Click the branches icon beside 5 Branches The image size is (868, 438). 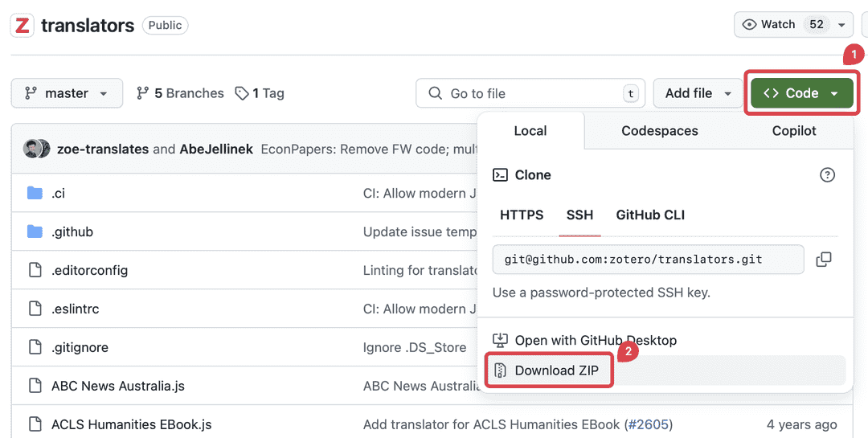point(143,93)
